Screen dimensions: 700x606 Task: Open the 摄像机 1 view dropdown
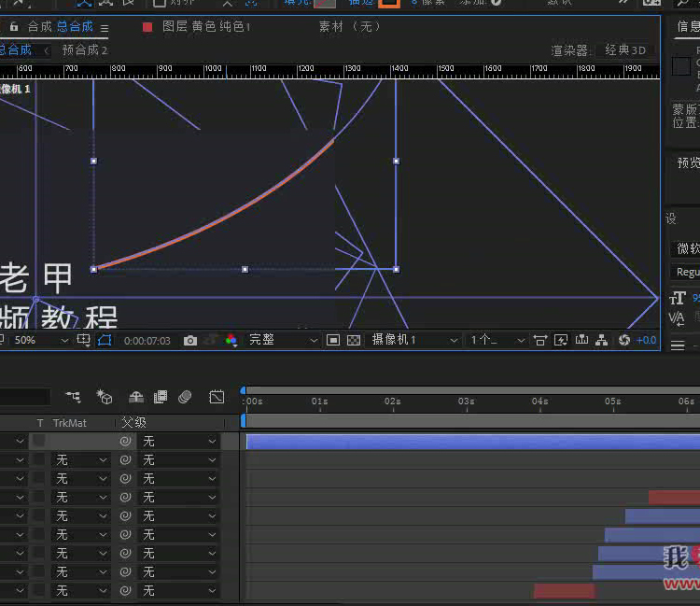[x=414, y=340]
